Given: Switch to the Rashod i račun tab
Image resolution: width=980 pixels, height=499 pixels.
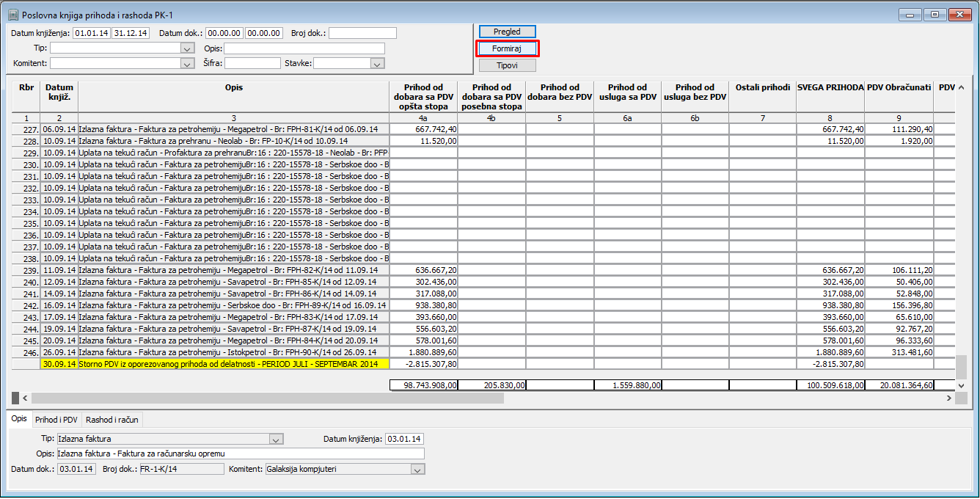Looking at the screenshot, I should 111,420.
